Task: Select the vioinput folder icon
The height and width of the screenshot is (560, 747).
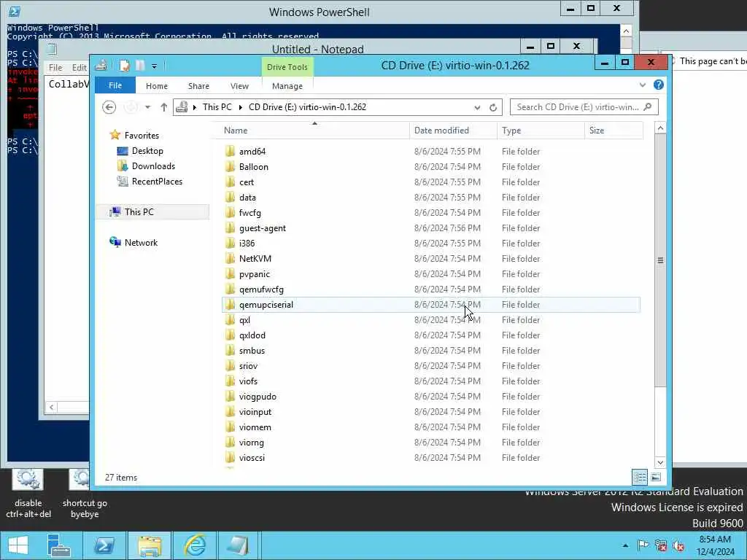Action: click(230, 412)
